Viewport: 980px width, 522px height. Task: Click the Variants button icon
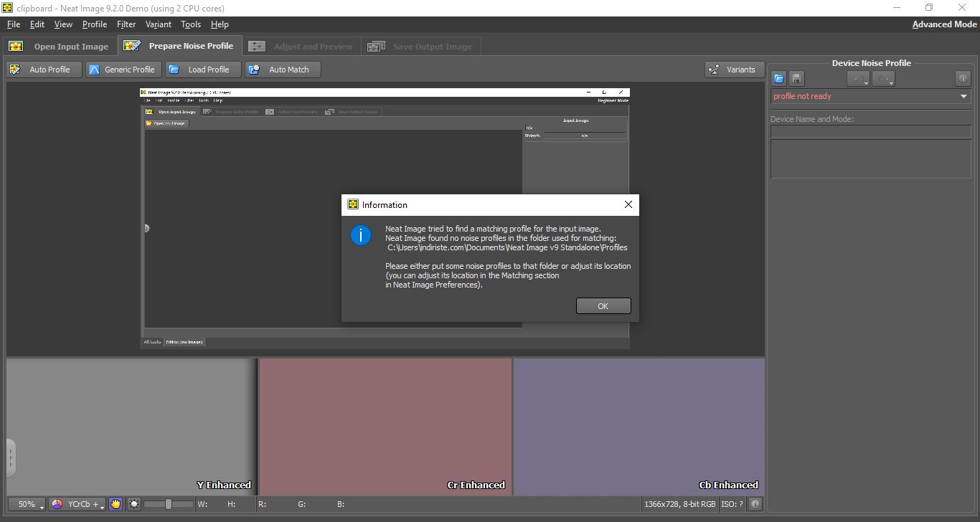[715, 70]
